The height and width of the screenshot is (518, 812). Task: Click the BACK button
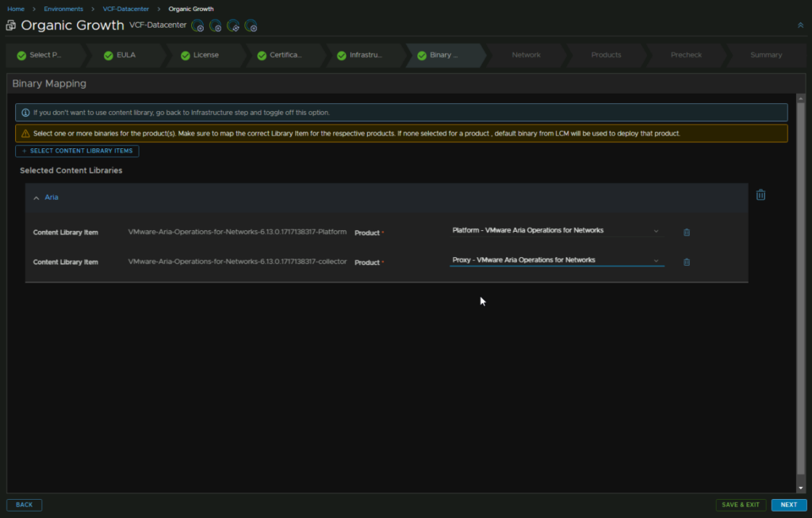tap(24, 505)
